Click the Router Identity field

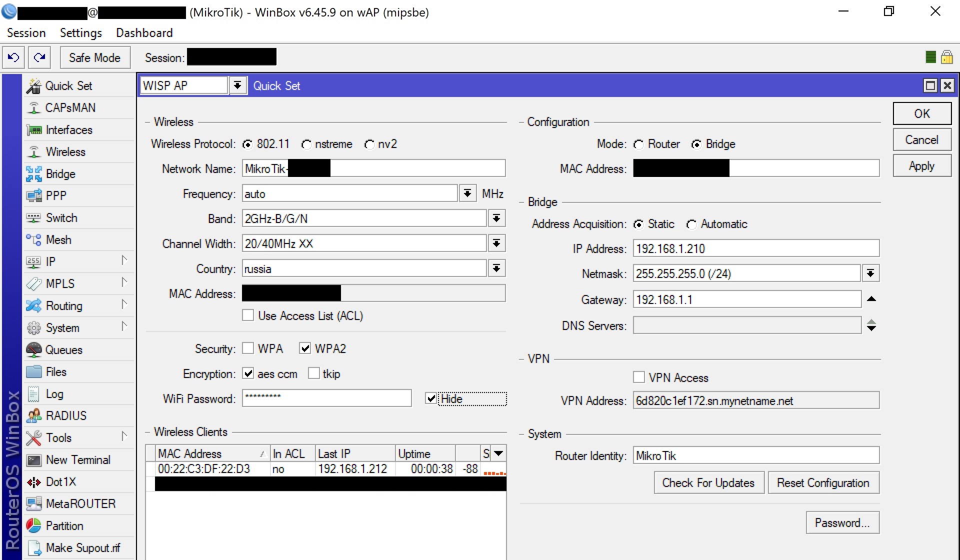[x=756, y=455]
